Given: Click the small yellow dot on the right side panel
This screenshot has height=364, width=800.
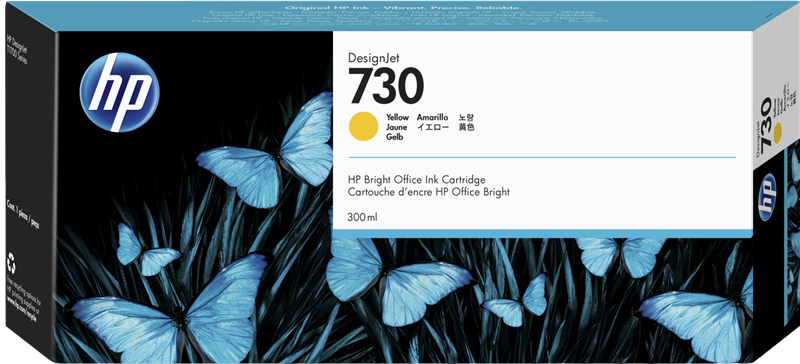Looking at the screenshot, I should (777, 135).
